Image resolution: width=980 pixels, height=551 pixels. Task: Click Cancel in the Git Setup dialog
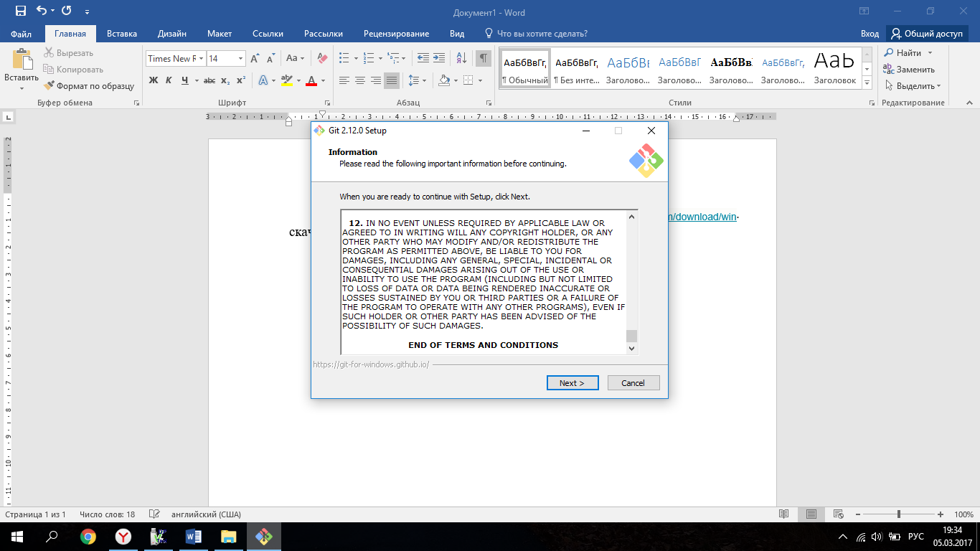coord(633,383)
